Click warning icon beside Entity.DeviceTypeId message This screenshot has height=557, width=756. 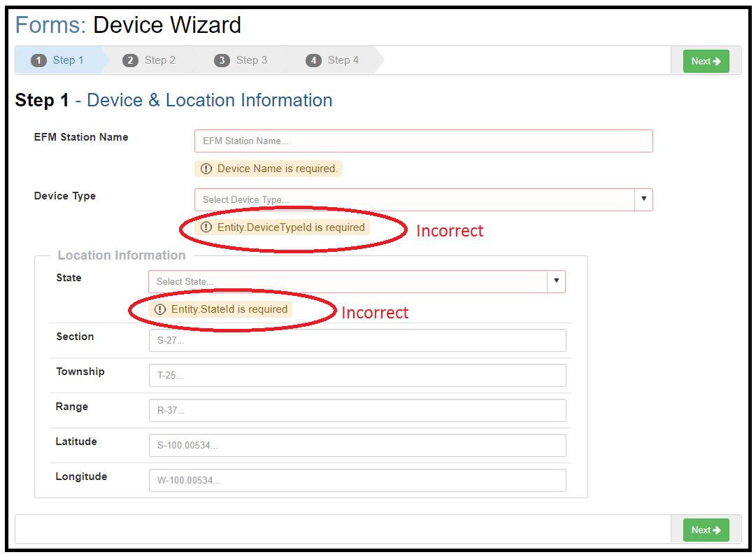click(x=206, y=227)
